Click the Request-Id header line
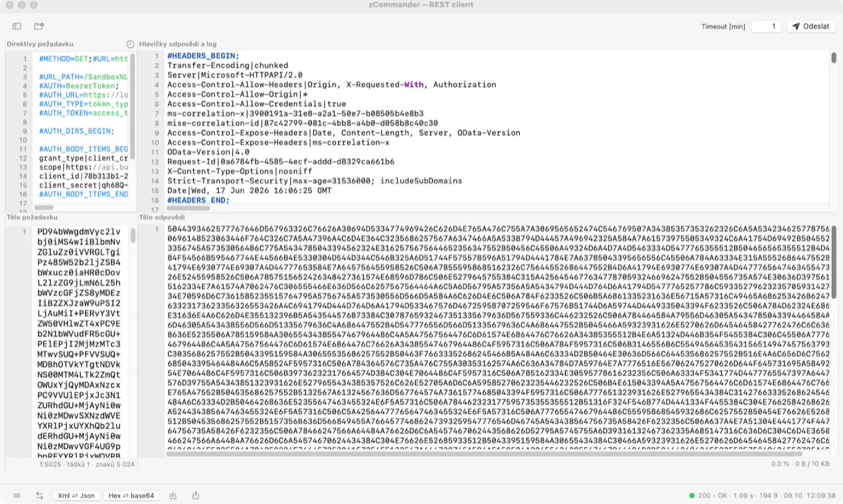Screen dimensions: 843x504 tap(281, 162)
